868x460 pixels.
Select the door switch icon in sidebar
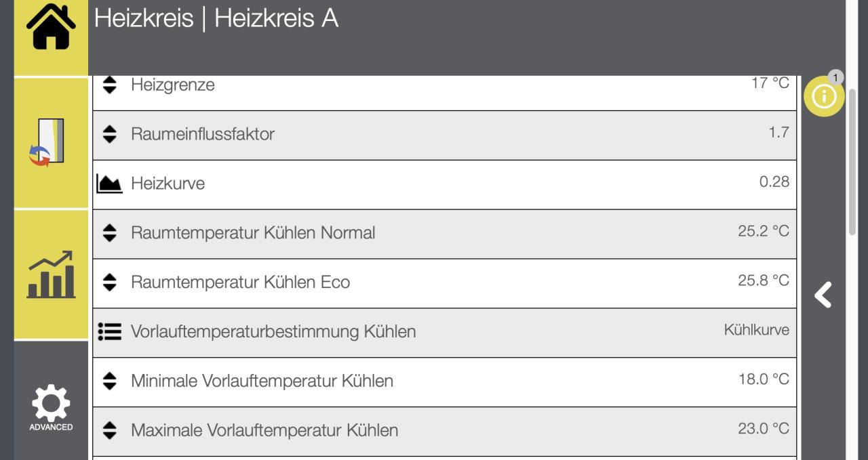tap(50, 135)
